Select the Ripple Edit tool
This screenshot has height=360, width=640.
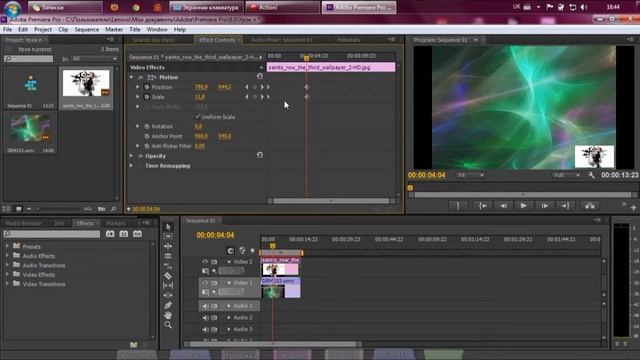[168, 246]
